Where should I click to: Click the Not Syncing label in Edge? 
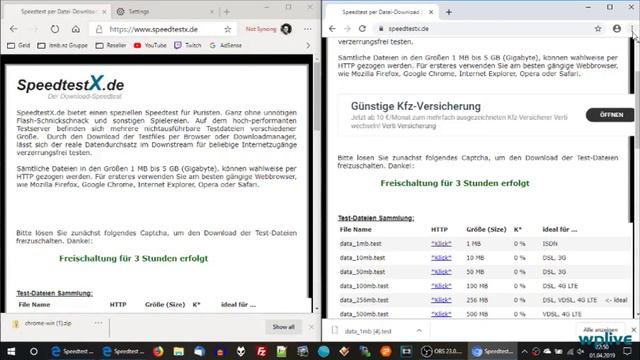click(x=261, y=29)
